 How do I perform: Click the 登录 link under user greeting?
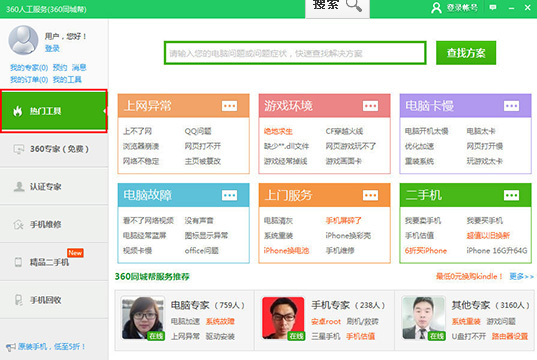point(52,48)
